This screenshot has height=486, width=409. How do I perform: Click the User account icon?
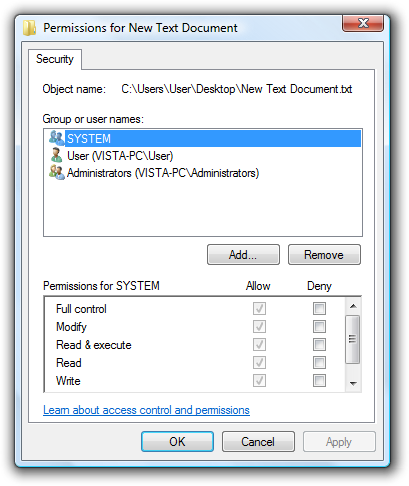(x=56, y=155)
